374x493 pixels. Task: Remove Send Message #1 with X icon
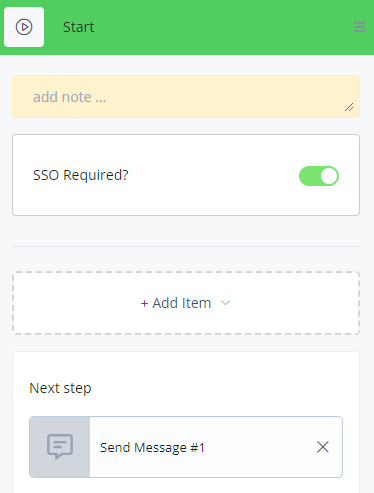coord(323,447)
